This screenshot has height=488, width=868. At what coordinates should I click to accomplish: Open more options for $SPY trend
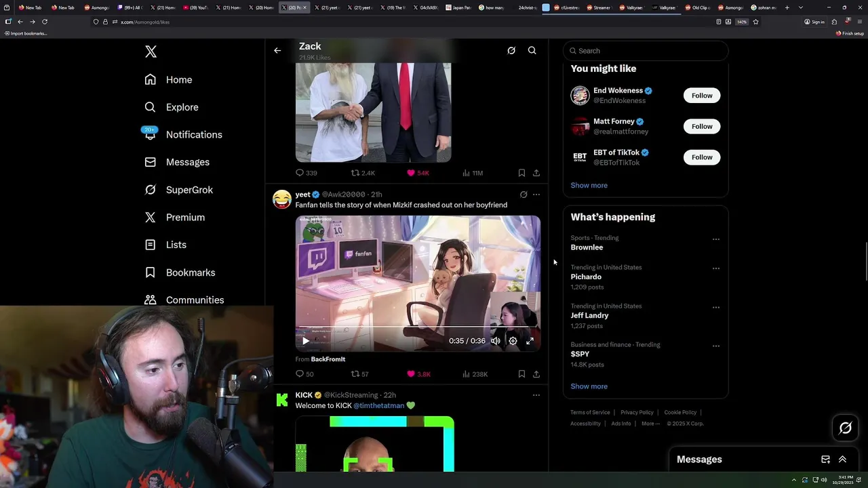[x=715, y=346]
